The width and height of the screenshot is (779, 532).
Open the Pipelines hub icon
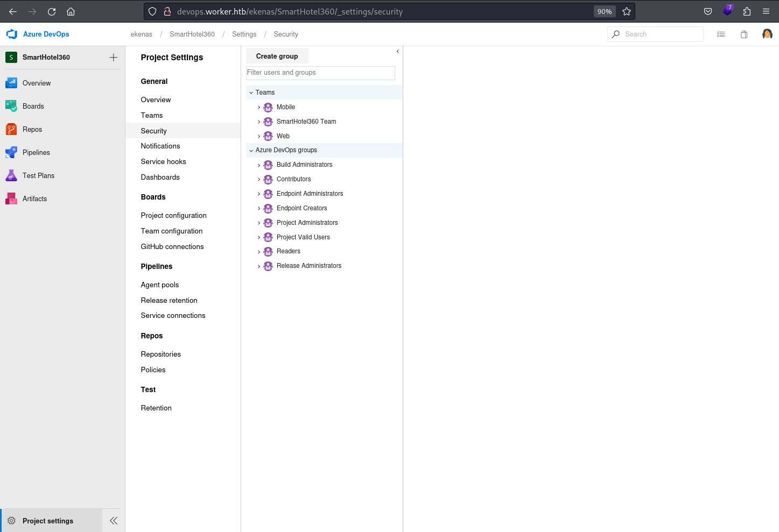[11, 152]
